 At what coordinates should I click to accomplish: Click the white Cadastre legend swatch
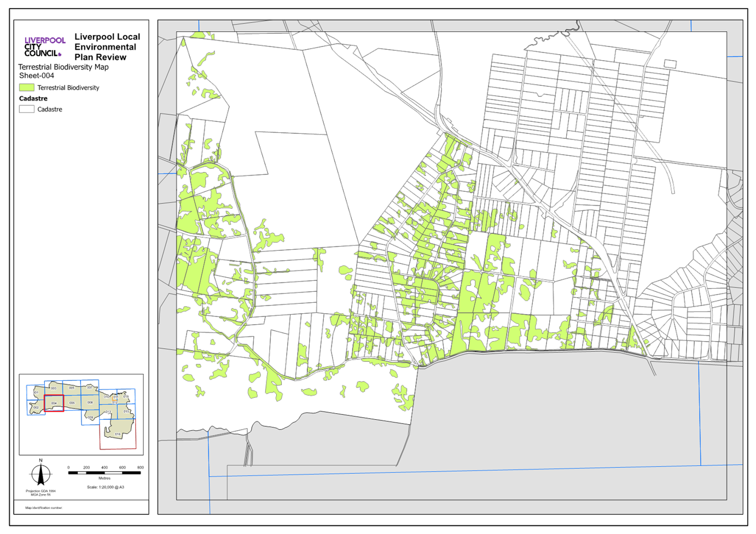tap(27, 109)
